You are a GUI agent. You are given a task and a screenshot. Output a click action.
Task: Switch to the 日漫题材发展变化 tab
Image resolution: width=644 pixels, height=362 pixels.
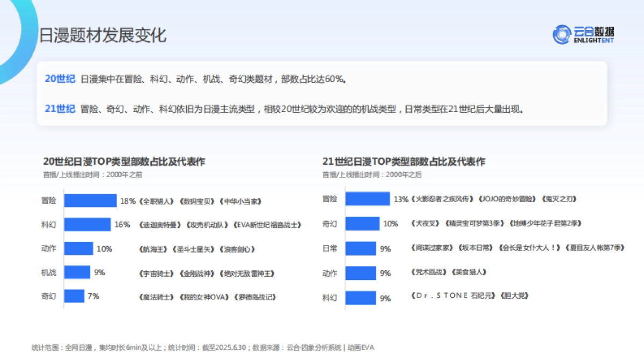coord(104,35)
